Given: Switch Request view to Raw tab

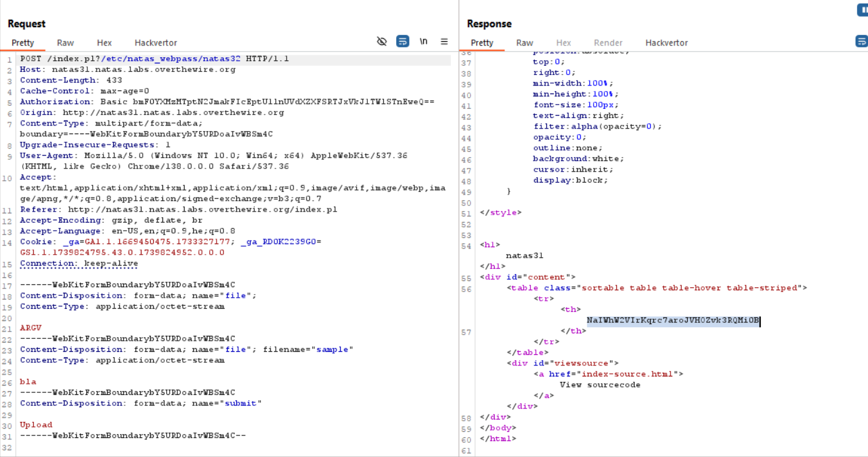Looking at the screenshot, I should [65, 42].
